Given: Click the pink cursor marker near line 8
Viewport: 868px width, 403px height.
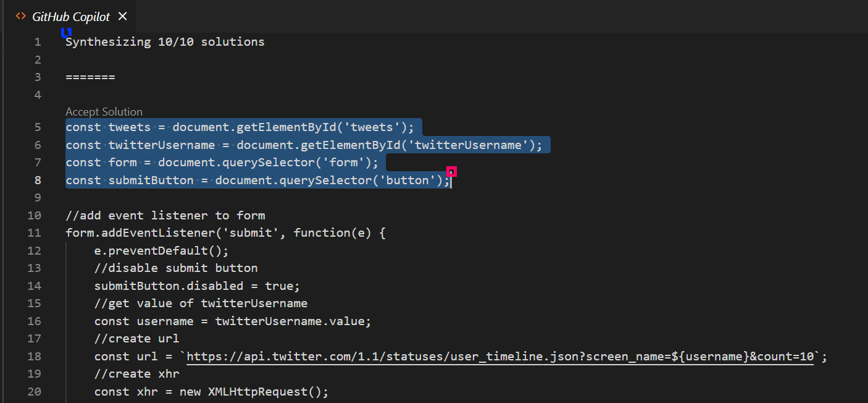Looking at the screenshot, I should pyautogui.click(x=451, y=171).
